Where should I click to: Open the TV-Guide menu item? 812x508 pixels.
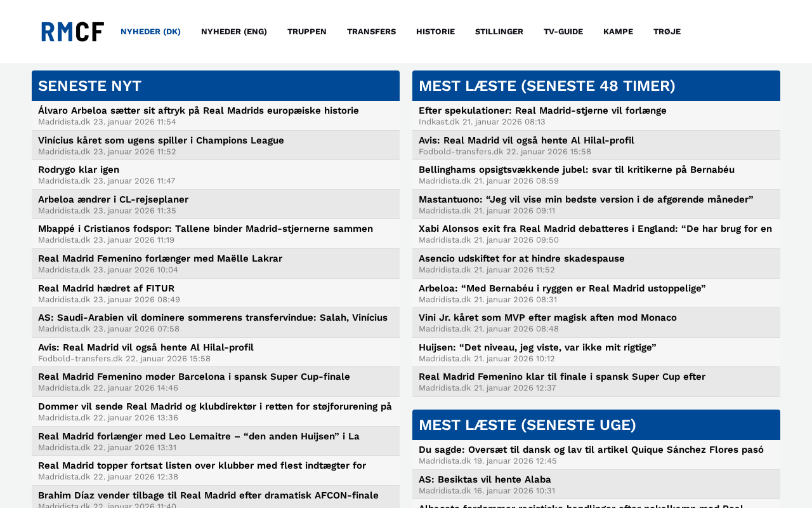563,32
